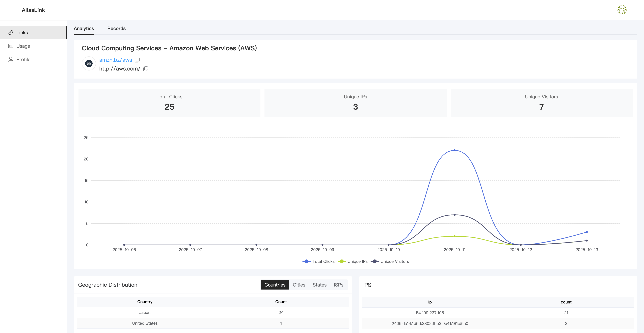Expand the account dropdown chevron
The width and height of the screenshot is (644, 333).
(631, 10)
